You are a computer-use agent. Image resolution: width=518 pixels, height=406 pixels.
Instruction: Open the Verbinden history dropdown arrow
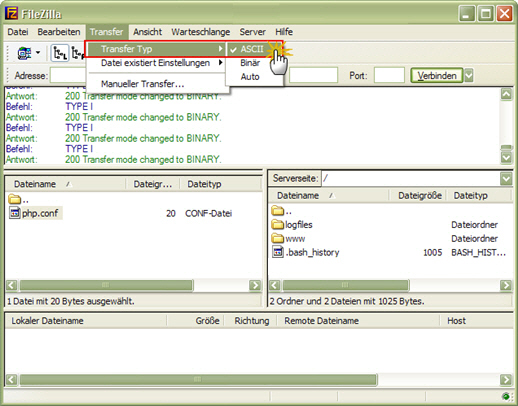[x=469, y=76]
